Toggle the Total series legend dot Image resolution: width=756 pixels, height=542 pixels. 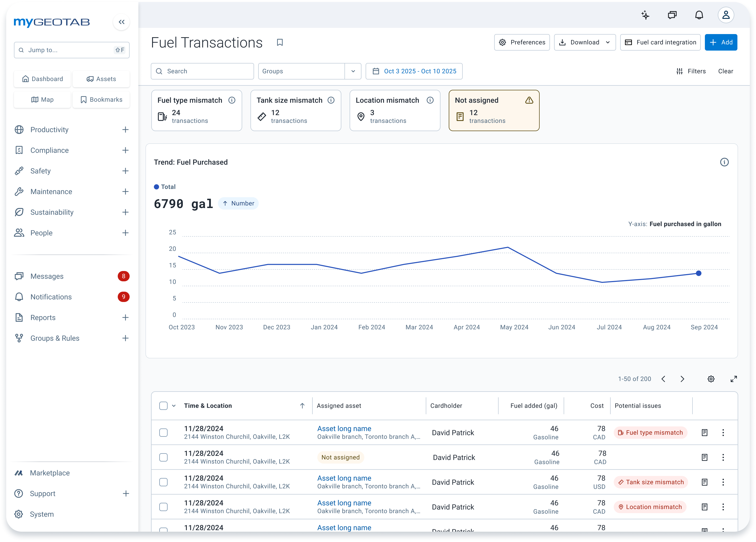(x=156, y=187)
